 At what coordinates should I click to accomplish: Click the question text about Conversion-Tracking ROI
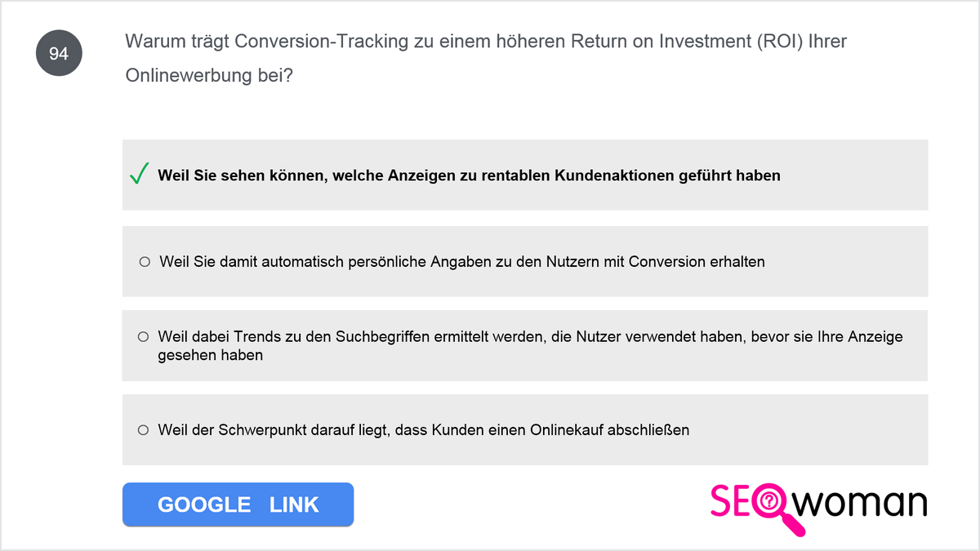pyautogui.click(x=486, y=58)
